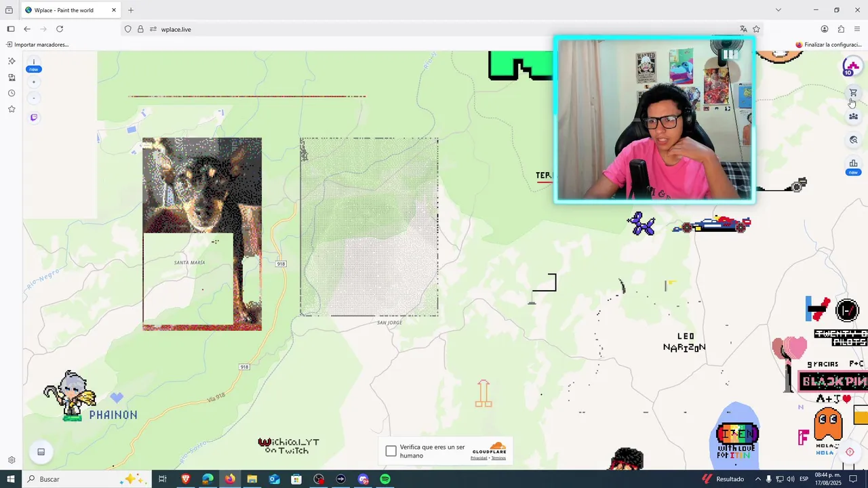
Task: Zoom out with the minus map button
Action: [34, 98]
